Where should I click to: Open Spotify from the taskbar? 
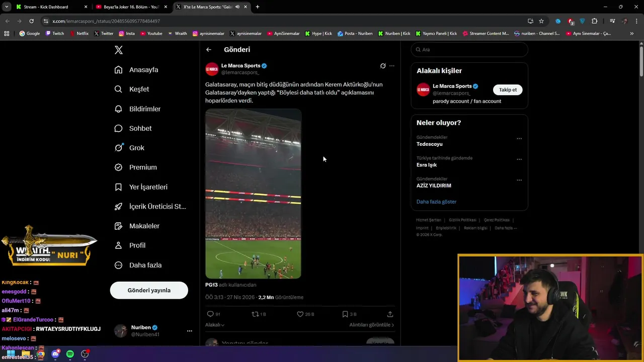[x=70, y=354]
